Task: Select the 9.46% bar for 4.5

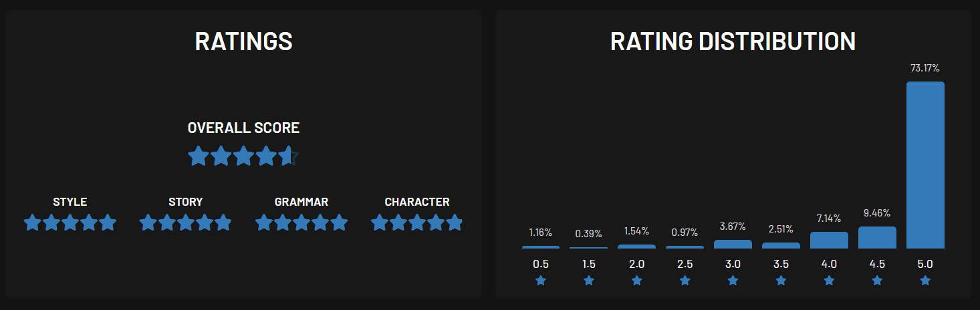Action: (877, 238)
